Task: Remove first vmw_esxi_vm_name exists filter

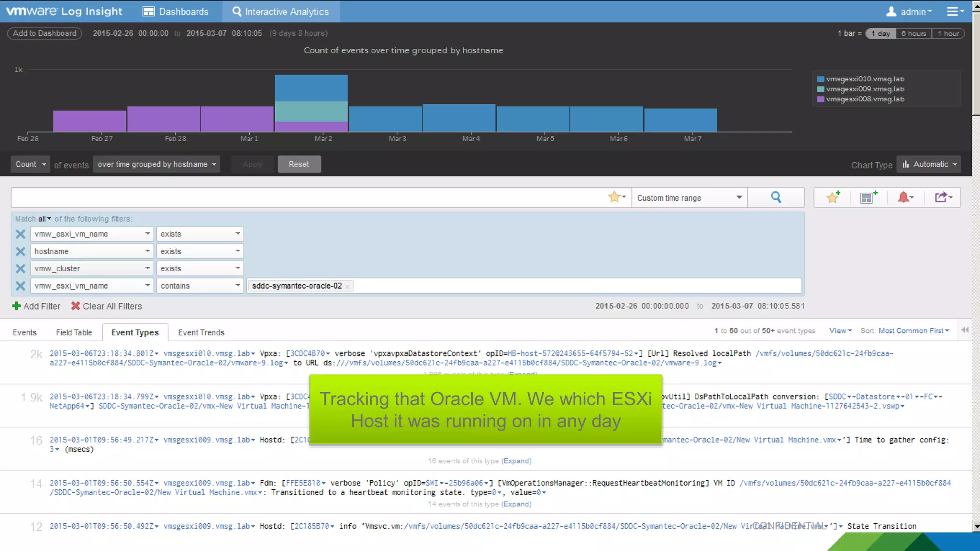Action: click(x=20, y=234)
